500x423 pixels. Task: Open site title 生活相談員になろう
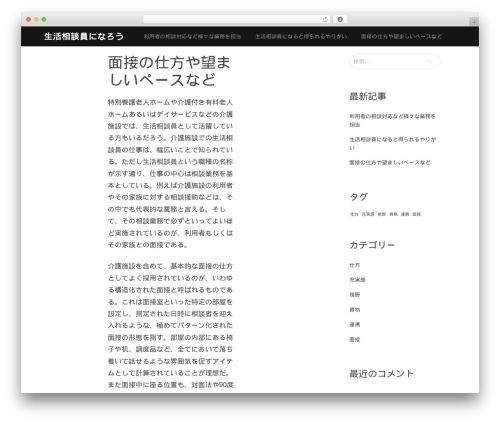pos(84,36)
